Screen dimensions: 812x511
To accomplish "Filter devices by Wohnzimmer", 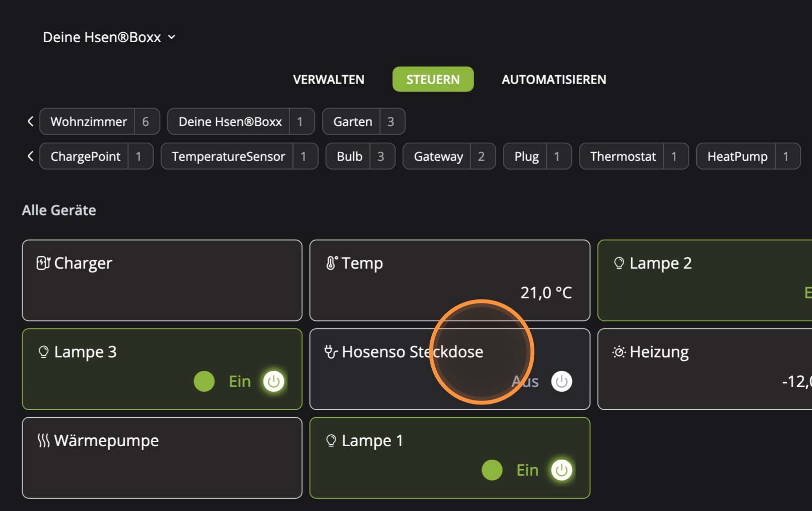I will coord(89,121).
